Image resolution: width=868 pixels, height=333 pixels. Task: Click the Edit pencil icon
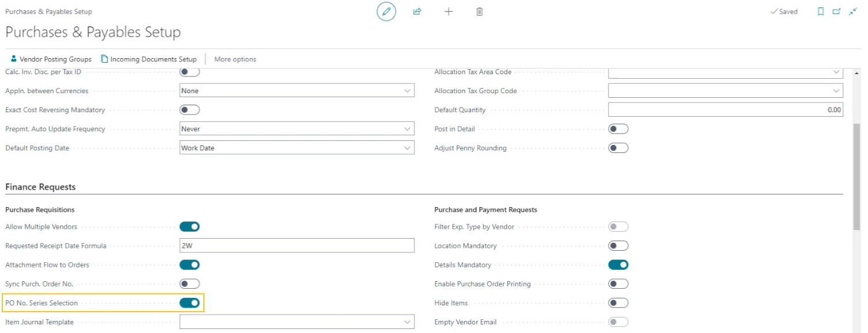pos(386,12)
